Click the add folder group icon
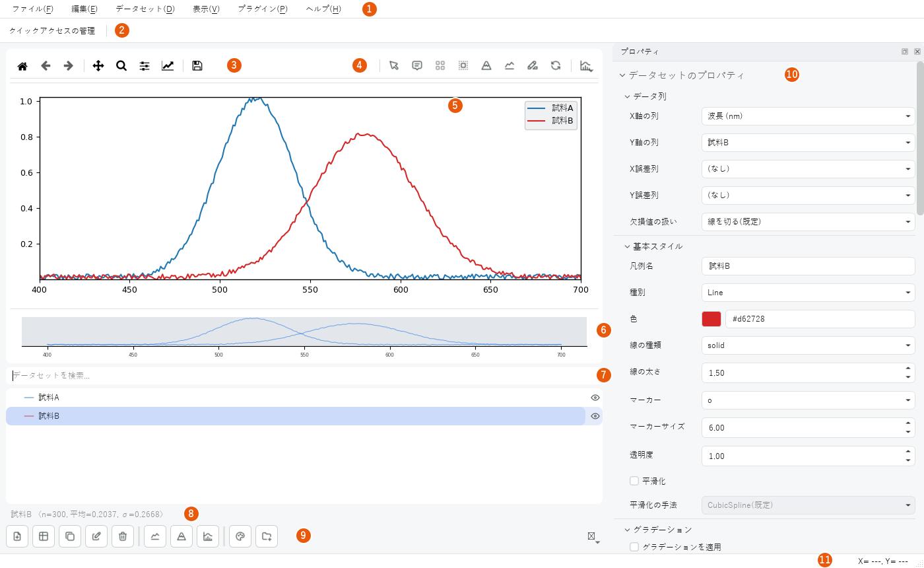The width and height of the screenshot is (924, 568). point(267,536)
